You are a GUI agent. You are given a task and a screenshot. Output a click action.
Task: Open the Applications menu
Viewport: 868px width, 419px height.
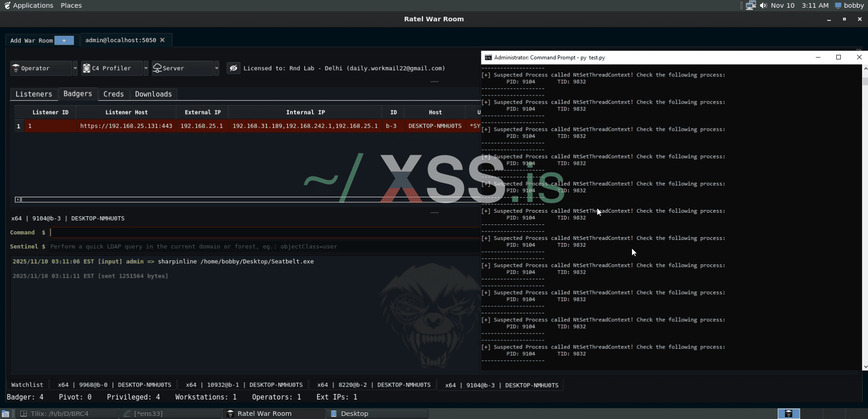[x=28, y=5]
